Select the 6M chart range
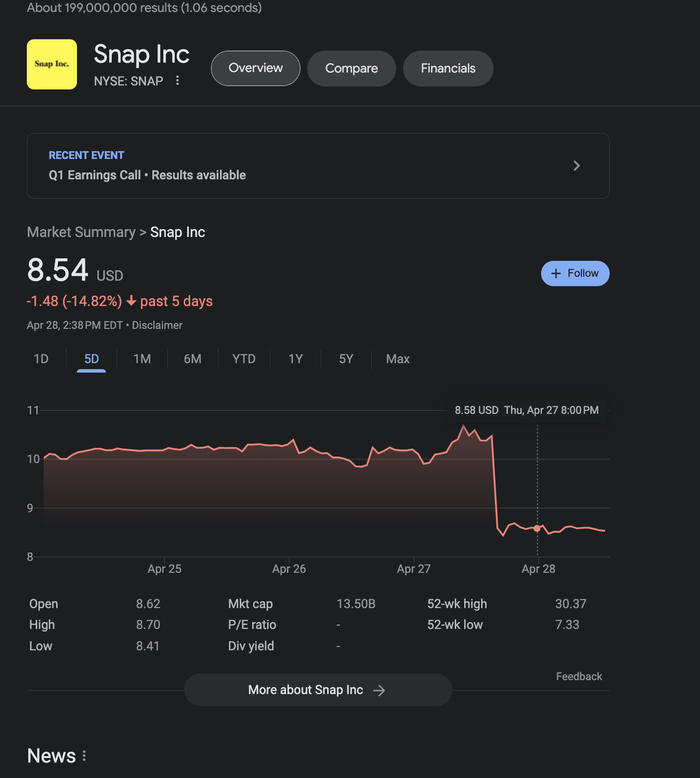Viewport: 700px width, 778px height. 193,359
